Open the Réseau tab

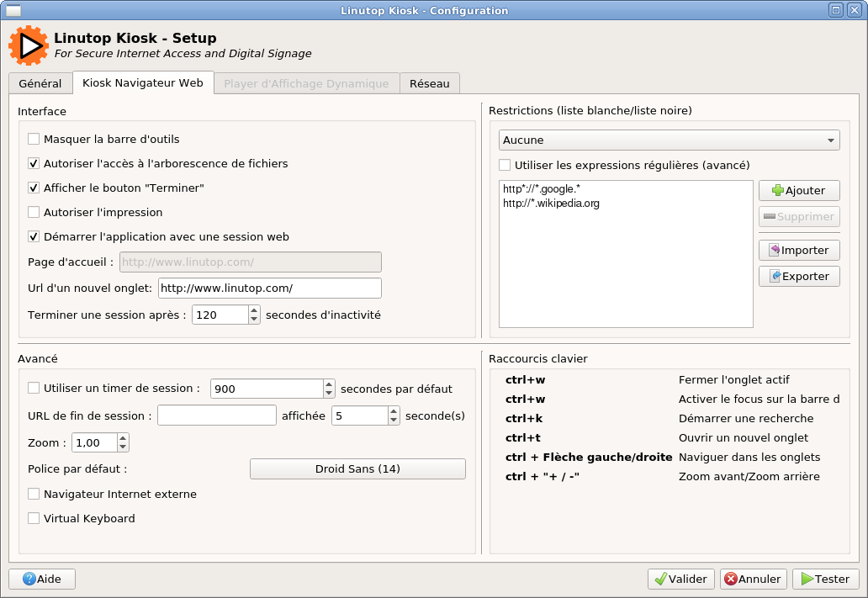(430, 83)
